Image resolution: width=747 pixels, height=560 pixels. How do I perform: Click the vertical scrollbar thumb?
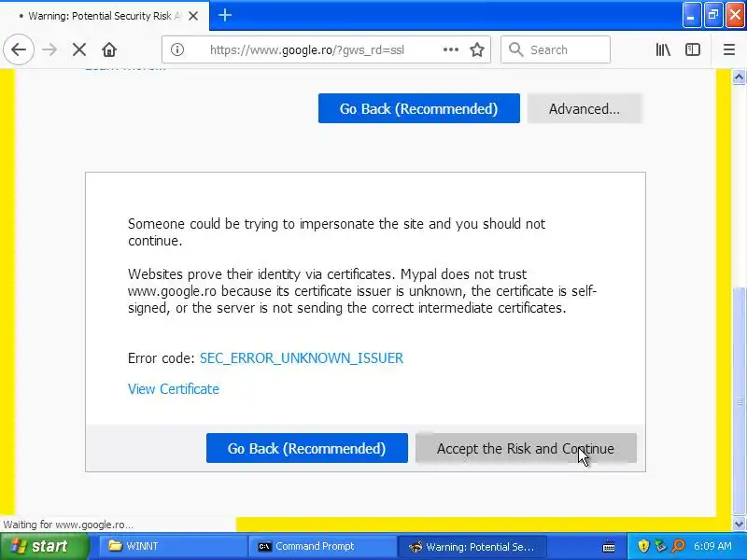739,402
